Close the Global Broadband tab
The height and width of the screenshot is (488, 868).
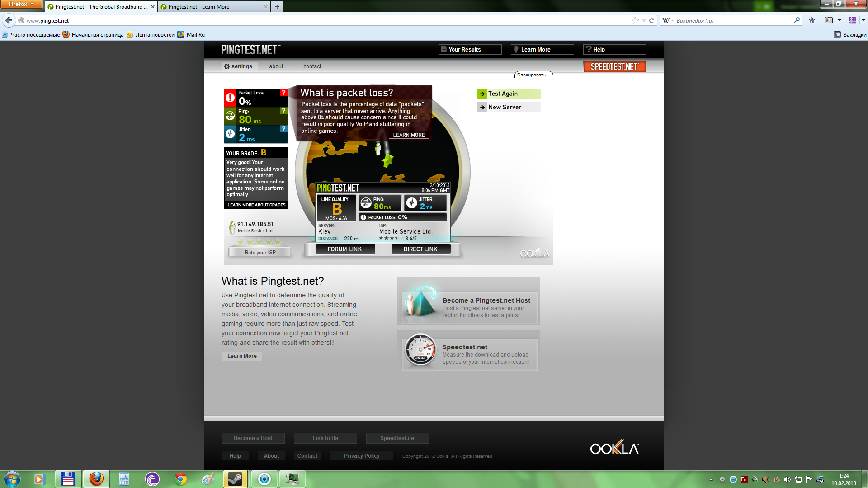point(152,7)
